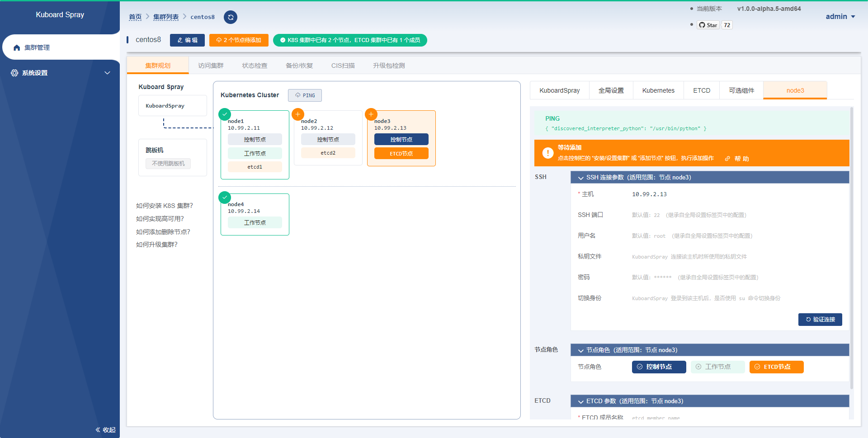Click the 验证连接 button
This screenshot has height=438, width=868.
(x=820, y=320)
